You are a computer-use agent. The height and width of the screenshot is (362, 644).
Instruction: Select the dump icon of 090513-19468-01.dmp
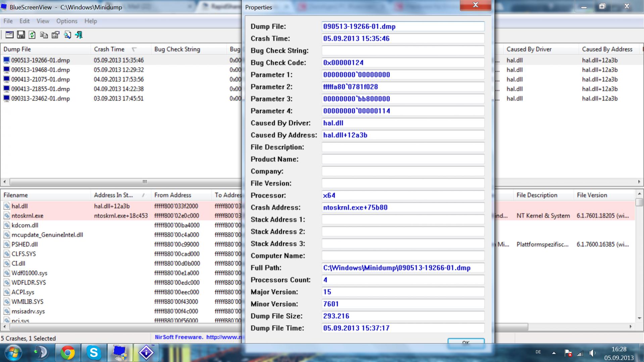[6, 70]
